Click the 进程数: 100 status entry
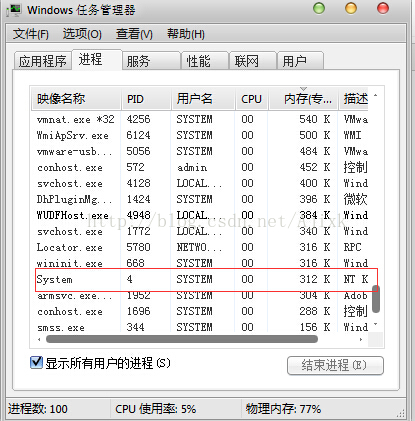 tap(38, 409)
